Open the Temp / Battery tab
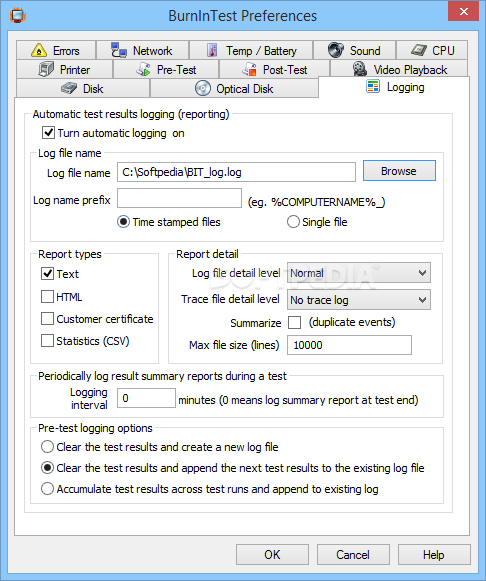The height and width of the screenshot is (581, 486). pos(251,50)
